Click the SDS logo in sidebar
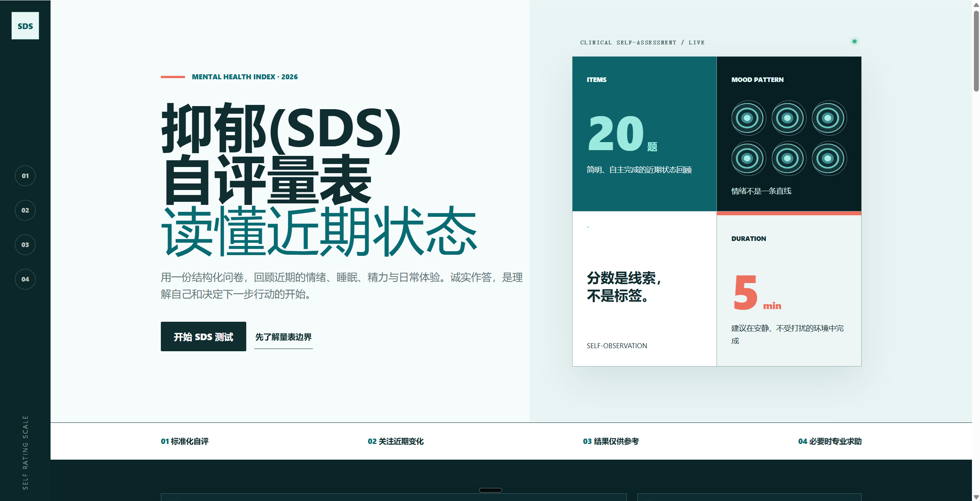Screen dimensions: 980x501 tap(25, 26)
